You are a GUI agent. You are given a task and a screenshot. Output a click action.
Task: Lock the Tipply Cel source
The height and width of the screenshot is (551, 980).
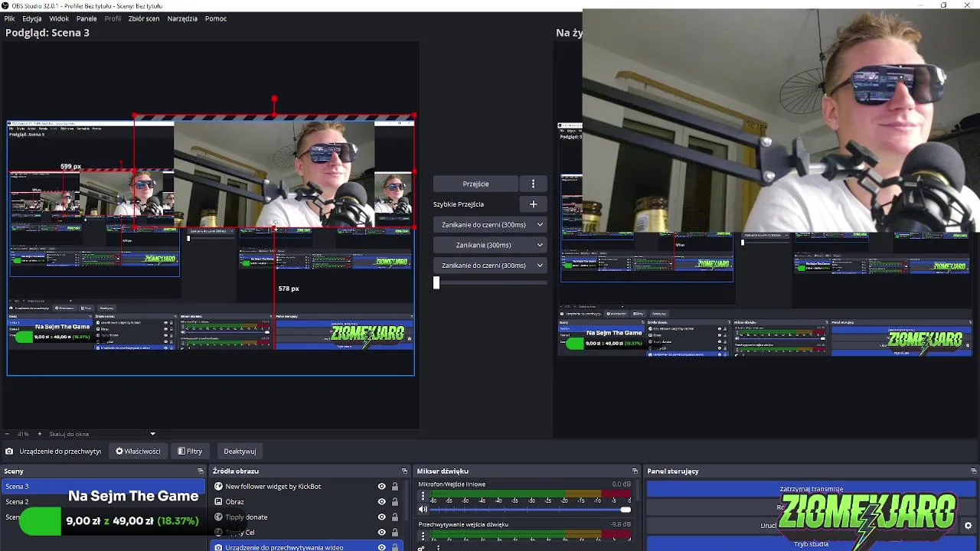click(x=395, y=532)
